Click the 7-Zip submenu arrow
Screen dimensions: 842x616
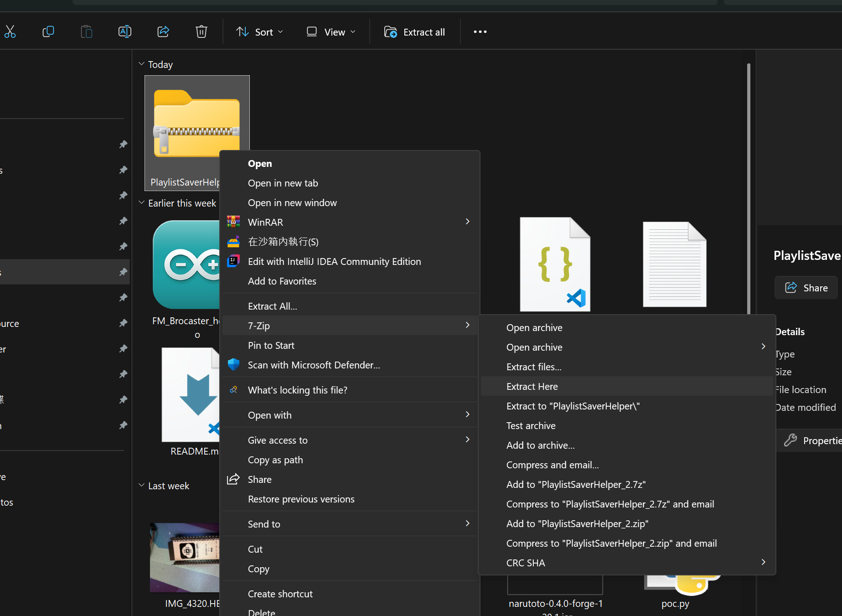(x=467, y=325)
